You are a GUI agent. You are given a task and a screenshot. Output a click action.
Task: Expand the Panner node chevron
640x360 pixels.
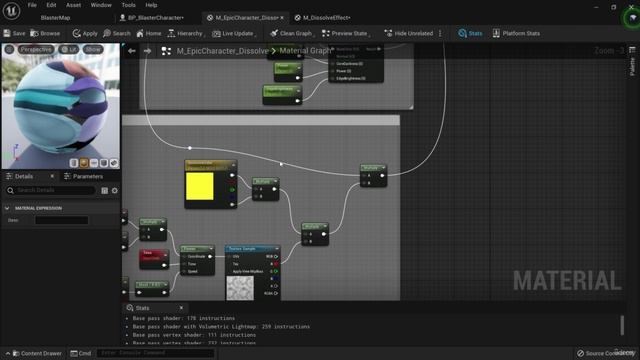pos(211,249)
